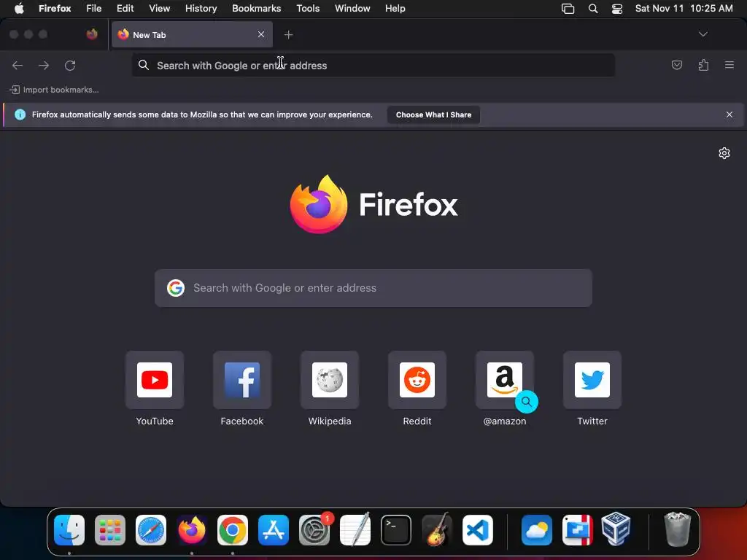
Task: Open Launchpad from the Dock
Action: 110,529
